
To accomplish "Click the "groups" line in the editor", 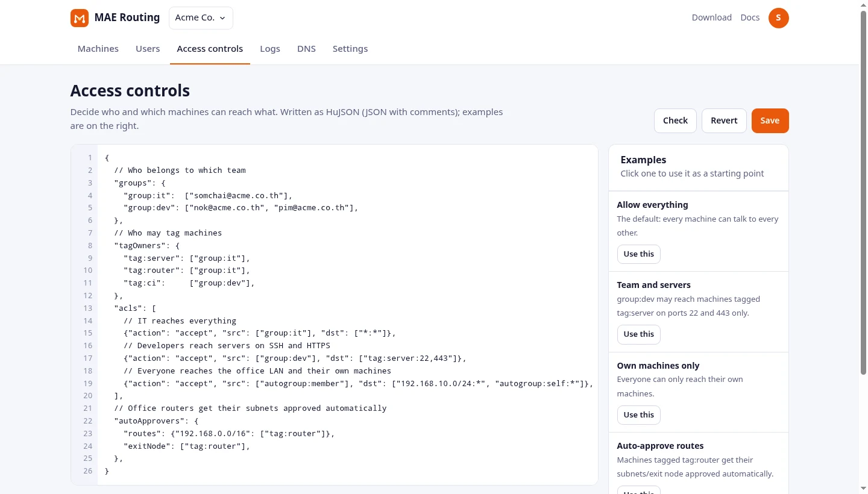I will 140,183.
